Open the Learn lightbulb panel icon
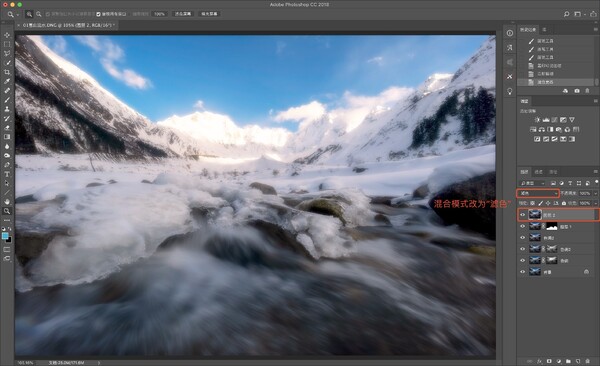This screenshot has height=366, width=600. click(x=510, y=91)
